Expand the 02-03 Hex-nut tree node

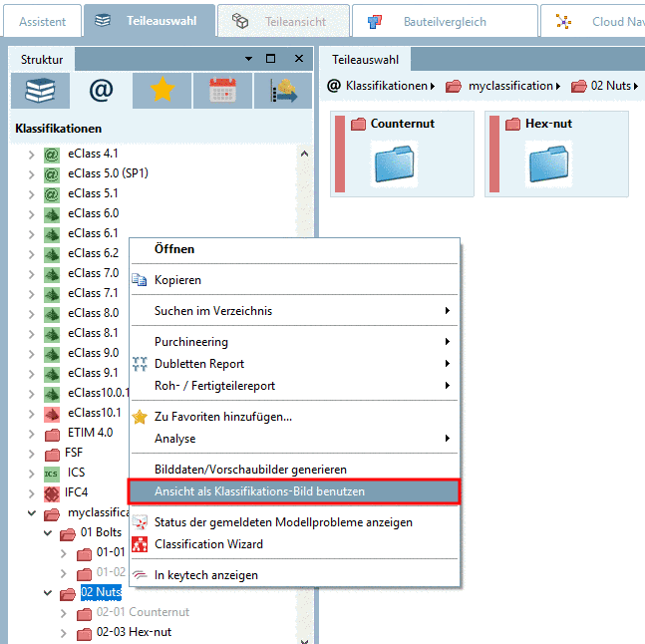[x=64, y=633]
